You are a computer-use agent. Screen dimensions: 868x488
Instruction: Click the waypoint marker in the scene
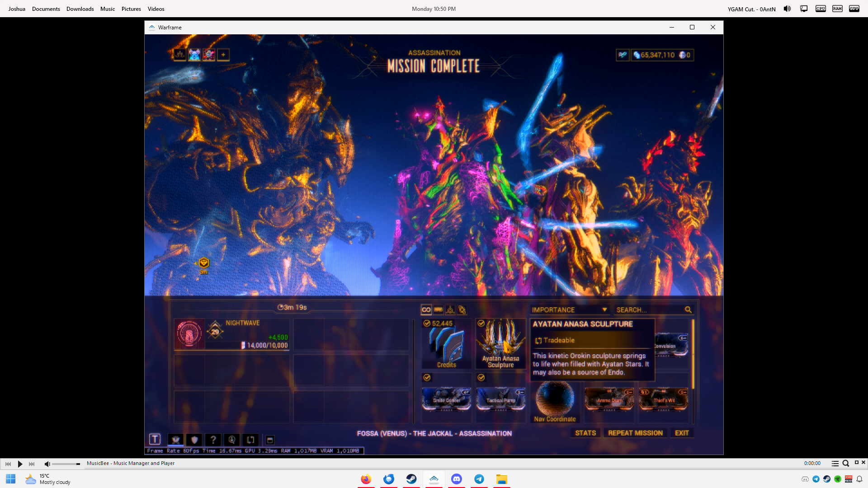coord(204,263)
